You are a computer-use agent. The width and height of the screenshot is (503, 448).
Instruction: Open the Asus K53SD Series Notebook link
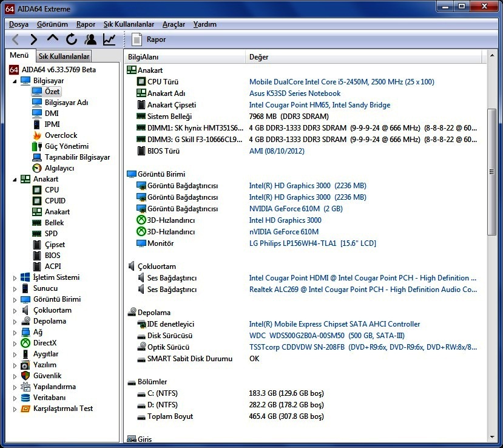click(295, 93)
